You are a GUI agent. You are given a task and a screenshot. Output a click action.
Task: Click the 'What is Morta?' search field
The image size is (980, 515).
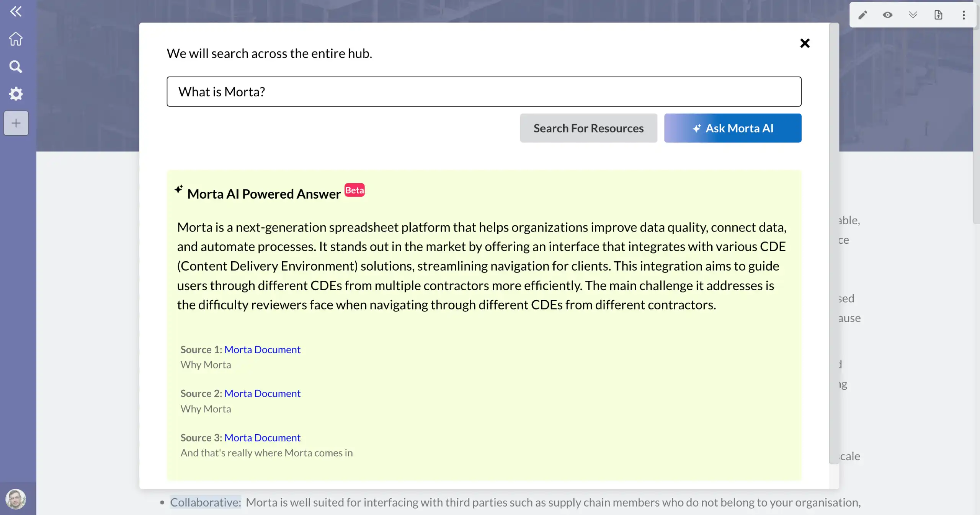pyautogui.click(x=484, y=92)
